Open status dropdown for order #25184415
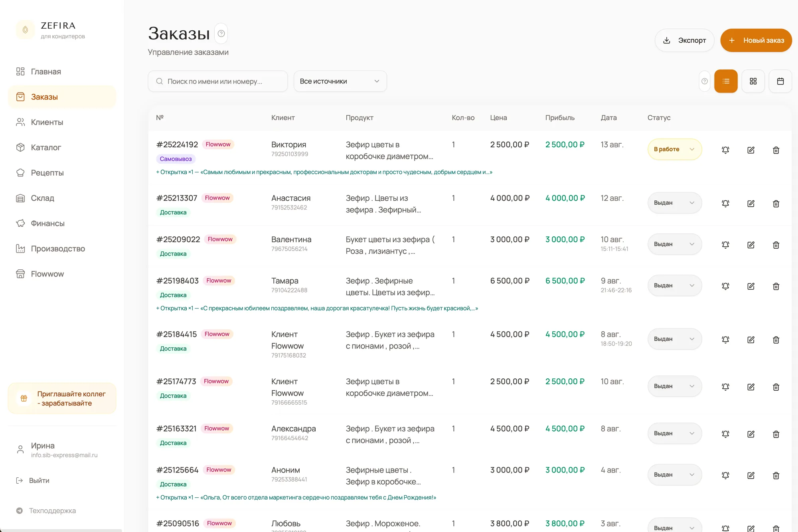The width and height of the screenshot is (798, 532). (674, 339)
